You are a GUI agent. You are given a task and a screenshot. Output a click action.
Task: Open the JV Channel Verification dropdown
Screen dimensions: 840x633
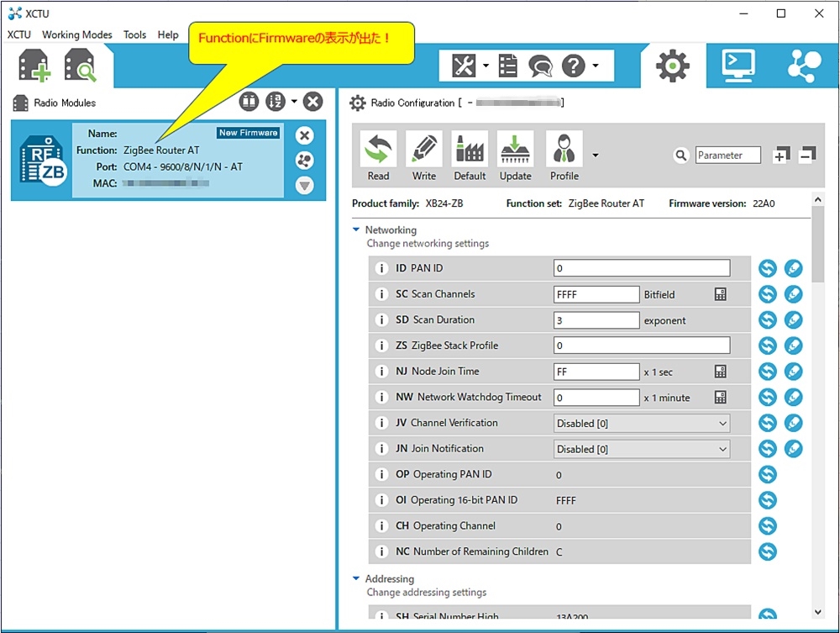point(642,423)
